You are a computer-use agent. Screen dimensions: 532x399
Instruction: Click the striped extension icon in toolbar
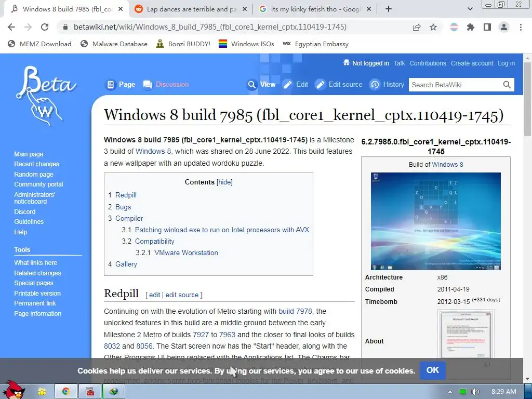coord(454,27)
